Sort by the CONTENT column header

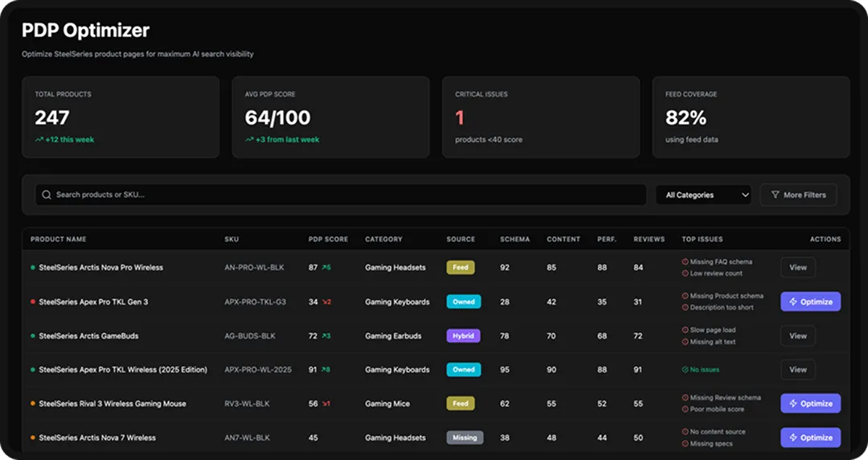(x=563, y=240)
